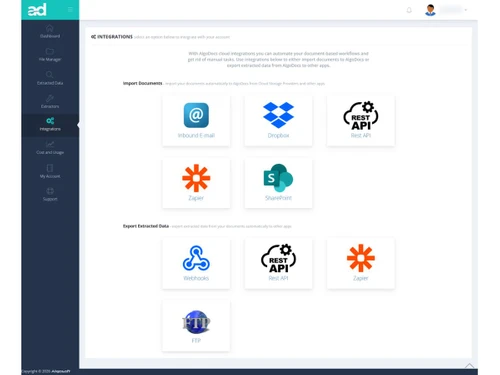Open Dashboard in the sidebar
The width and height of the screenshot is (500, 375).
50,32
